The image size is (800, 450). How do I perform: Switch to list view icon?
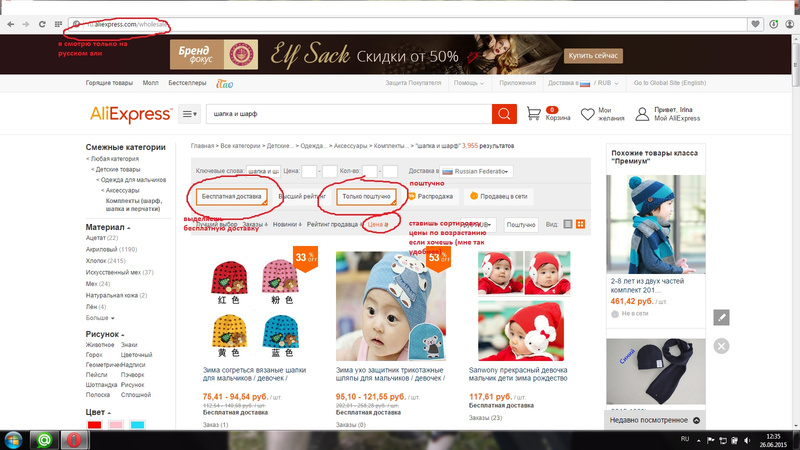click(568, 224)
